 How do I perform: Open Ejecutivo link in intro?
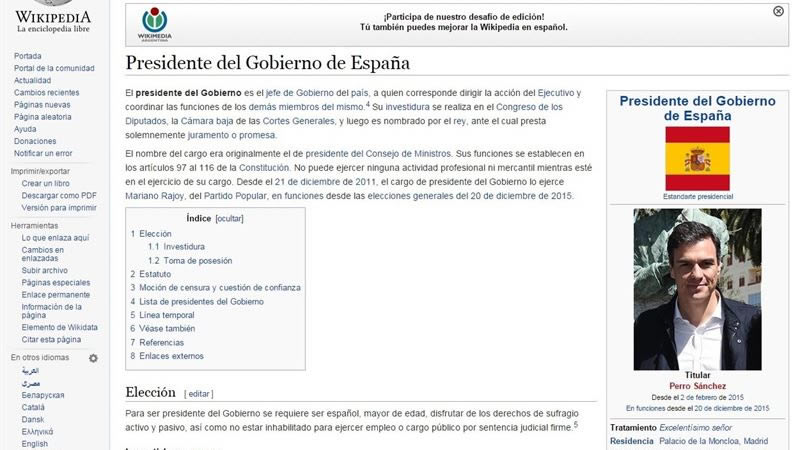[556, 93]
